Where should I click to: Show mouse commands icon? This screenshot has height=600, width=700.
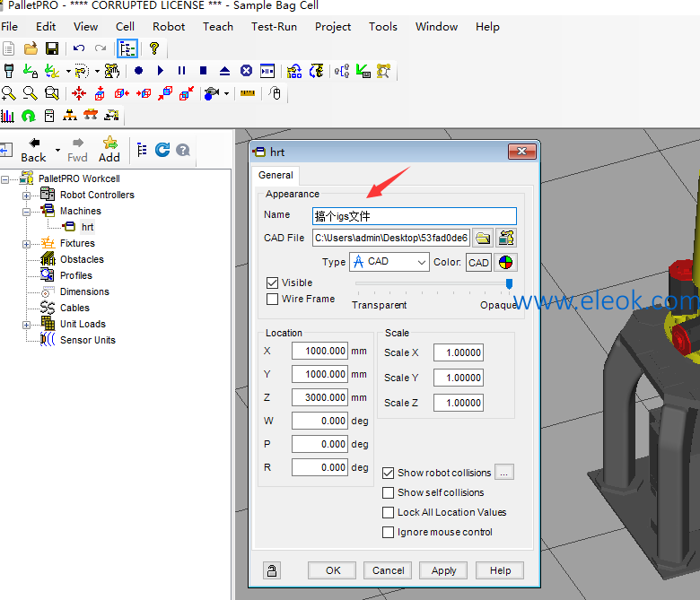pos(276,93)
